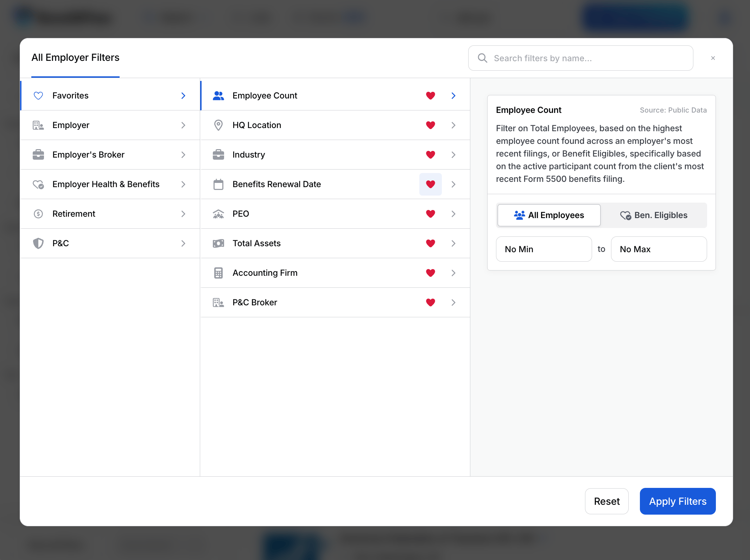Viewport: 750px width, 560px height.
Task: Open the Employer Health & Benefits category
Action: click(x=110, y=184)
